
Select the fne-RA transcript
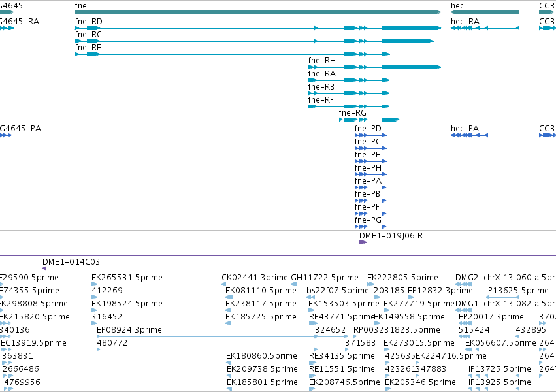click(349, 80)
